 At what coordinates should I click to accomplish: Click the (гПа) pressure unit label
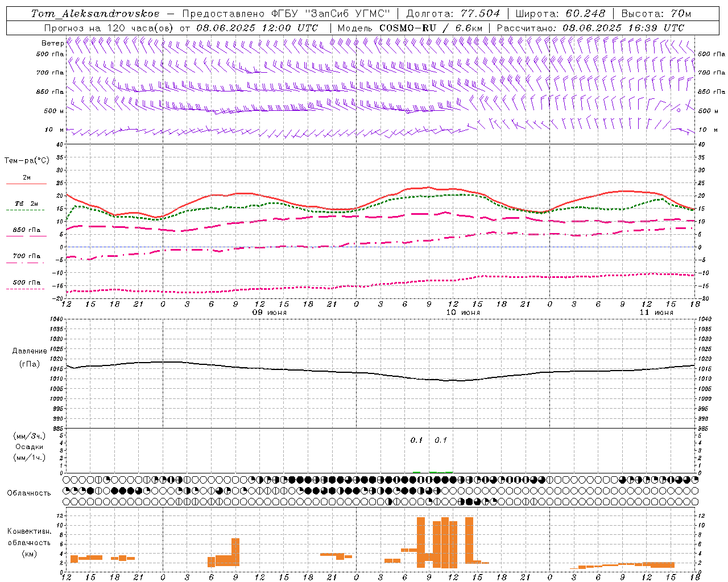pyautogui.click(x=29, y=364)
